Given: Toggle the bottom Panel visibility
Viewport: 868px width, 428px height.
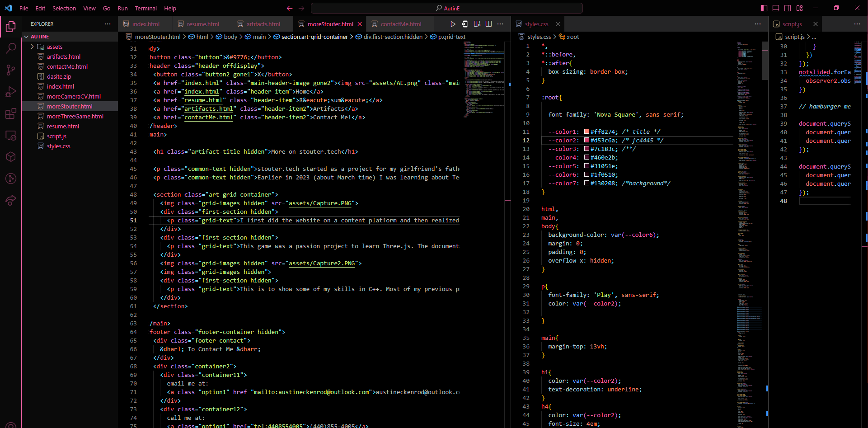Looking at the screenshot, I should pyautogui.click(x=776, y=8).
